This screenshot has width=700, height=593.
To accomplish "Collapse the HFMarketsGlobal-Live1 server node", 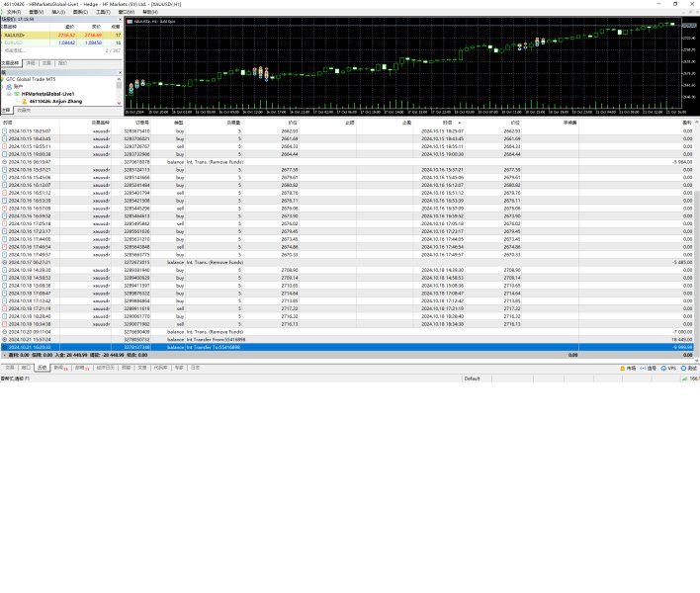I will [x=9, y=94].
